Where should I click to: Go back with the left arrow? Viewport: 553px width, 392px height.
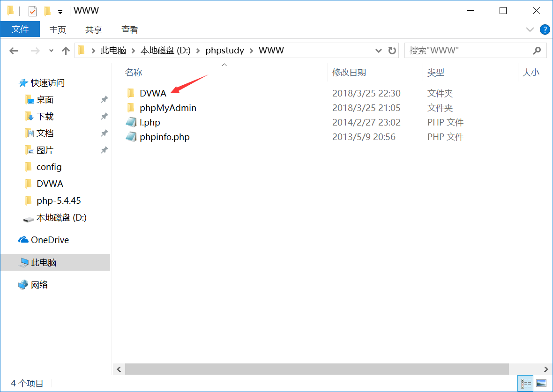click(x=14, y=51)
